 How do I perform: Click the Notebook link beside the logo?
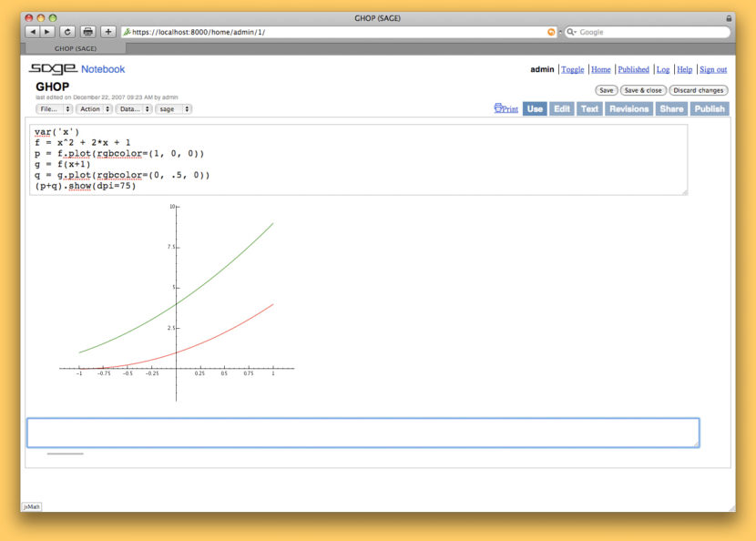103,69
